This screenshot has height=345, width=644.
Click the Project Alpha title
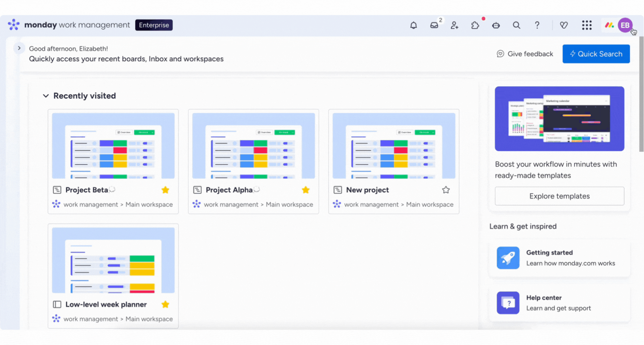[x=229, y=190]
